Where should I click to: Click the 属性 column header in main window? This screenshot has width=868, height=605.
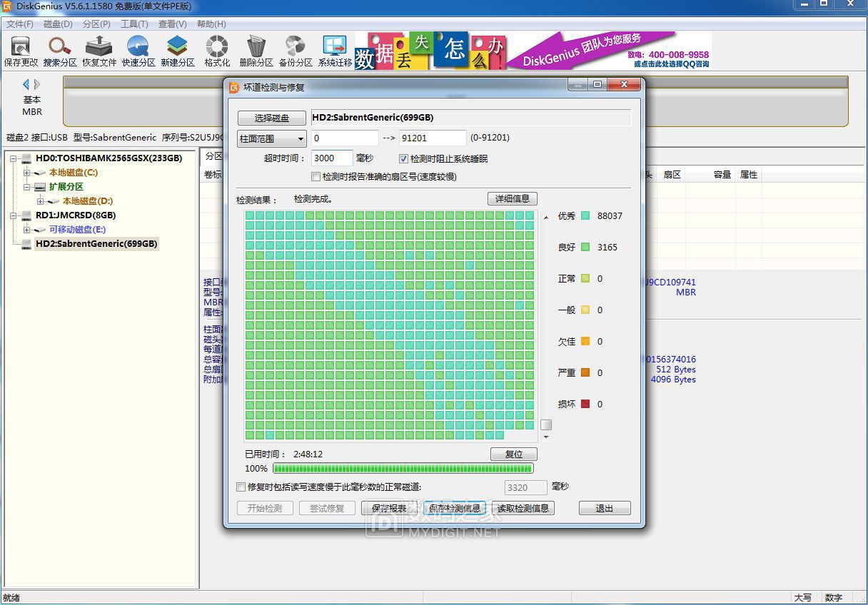point(749,175)
